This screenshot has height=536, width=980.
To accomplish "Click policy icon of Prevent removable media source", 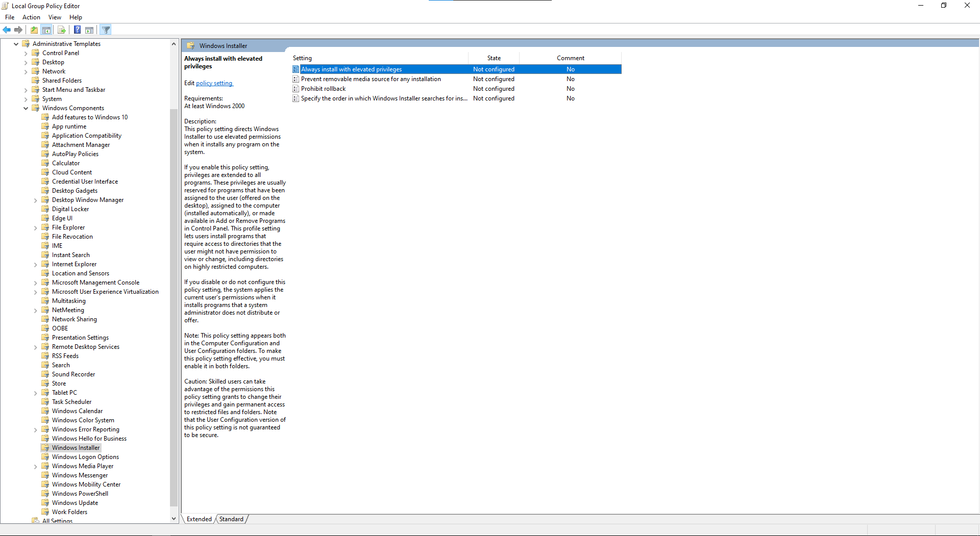I will coord(296,79).
